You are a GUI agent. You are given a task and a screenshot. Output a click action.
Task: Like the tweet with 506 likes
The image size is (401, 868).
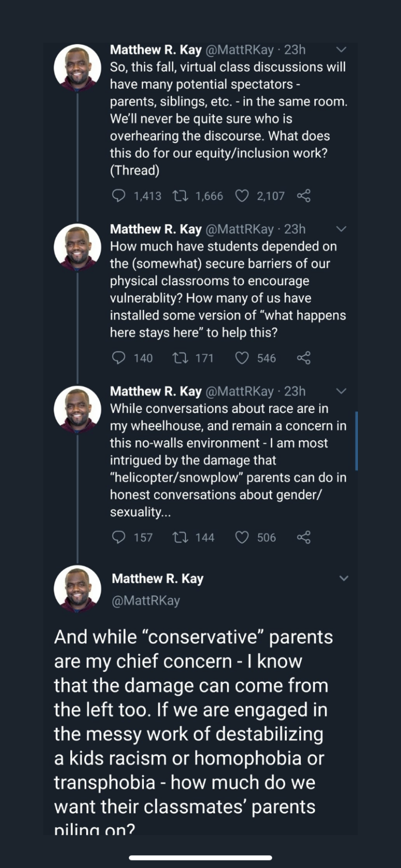[x=242, y=537]
